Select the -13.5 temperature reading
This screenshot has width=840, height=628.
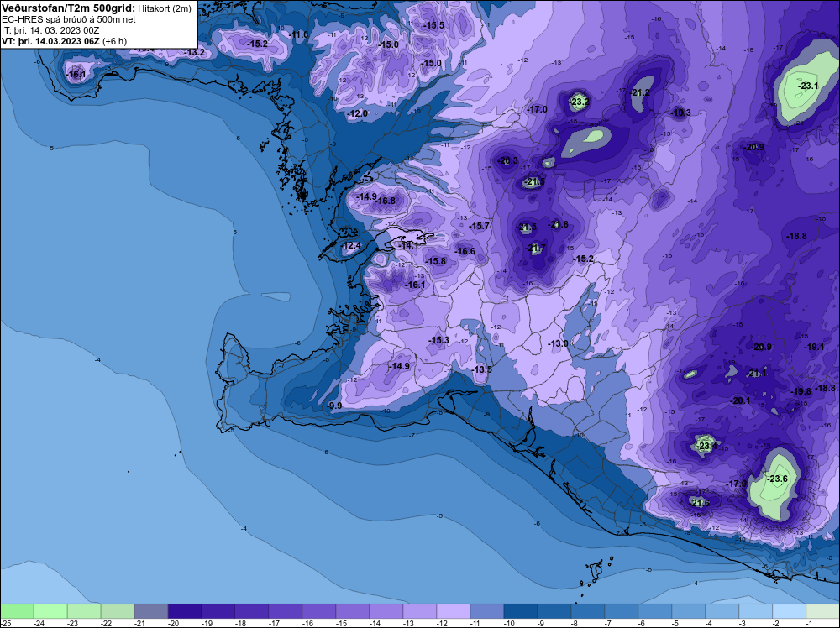click(x=482, y=369)
